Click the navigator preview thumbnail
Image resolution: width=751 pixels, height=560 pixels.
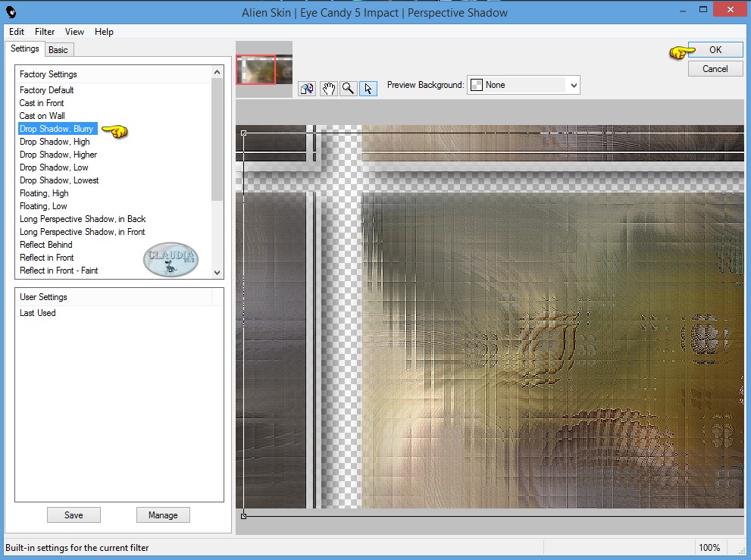tap(264, 70)
